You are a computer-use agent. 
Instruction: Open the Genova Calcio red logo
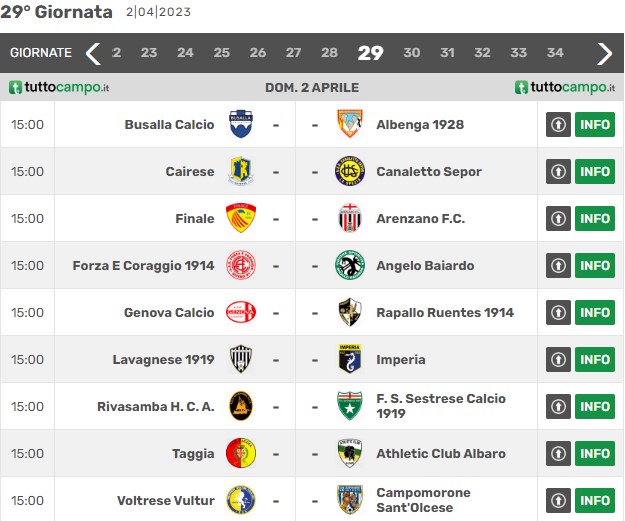[241, 312]
